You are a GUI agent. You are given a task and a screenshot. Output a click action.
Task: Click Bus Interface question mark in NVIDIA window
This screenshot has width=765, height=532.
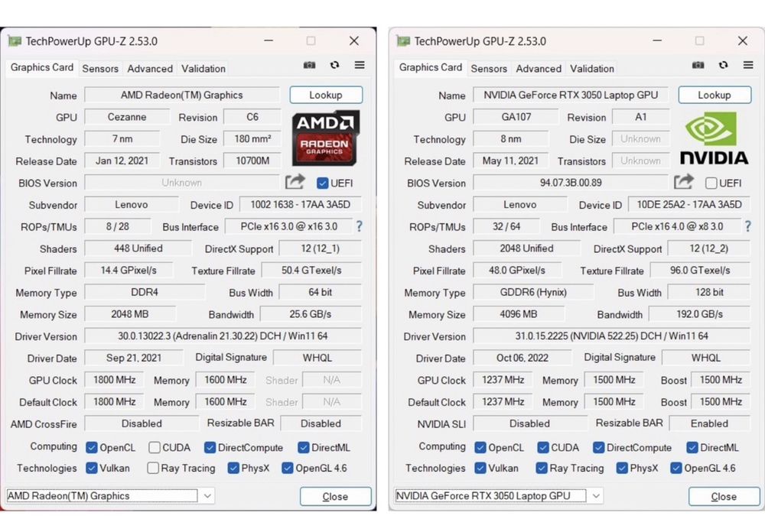(x=748, y=226)
